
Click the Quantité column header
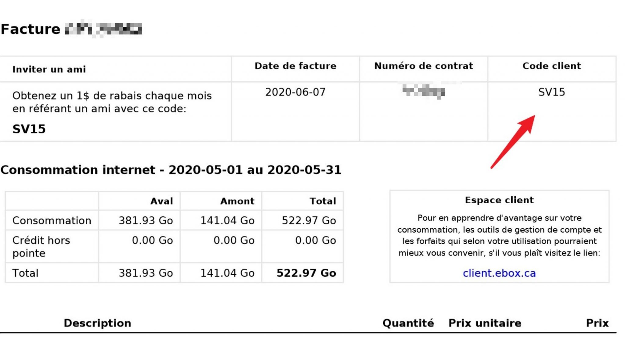click(x=408, y=323)
